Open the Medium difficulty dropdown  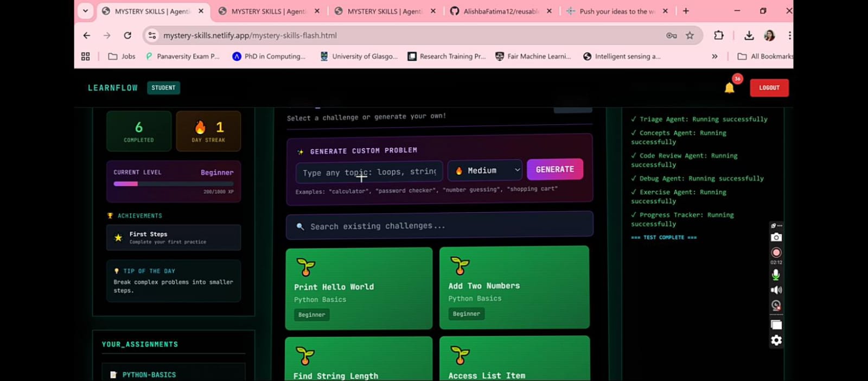tap(486, 170)
